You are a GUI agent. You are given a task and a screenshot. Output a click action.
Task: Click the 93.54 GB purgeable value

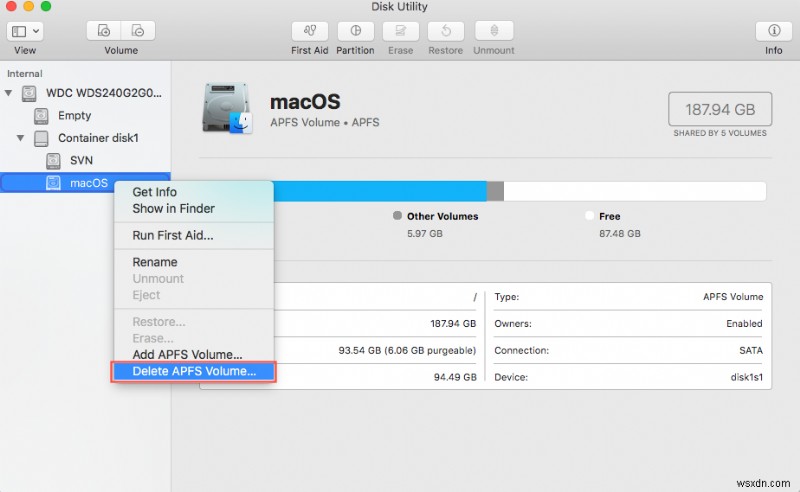pos(407,350)
